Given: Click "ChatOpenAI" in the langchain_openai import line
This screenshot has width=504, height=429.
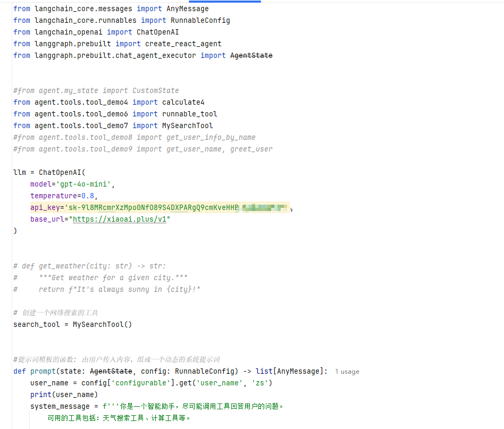Looking at the screenshot, I should (157, 32).
